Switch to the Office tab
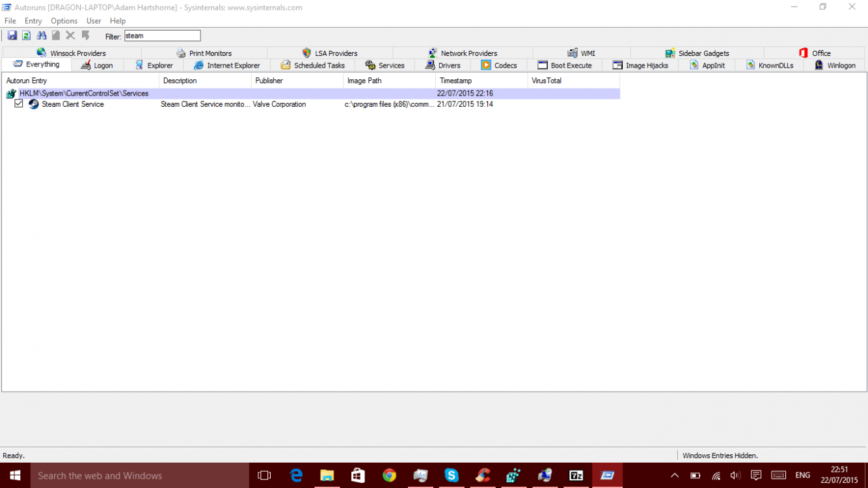This screenshot has height=488, width=868. click(x=815, y=53)
